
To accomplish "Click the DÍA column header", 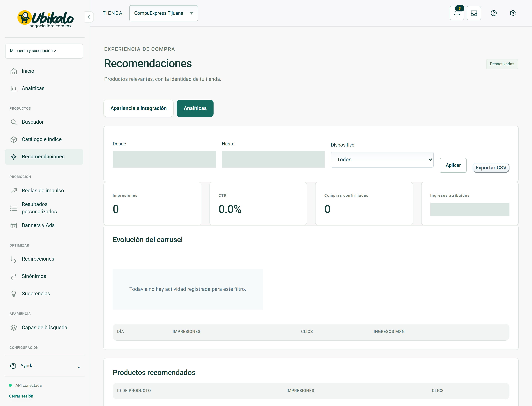I will coord(120,332).
